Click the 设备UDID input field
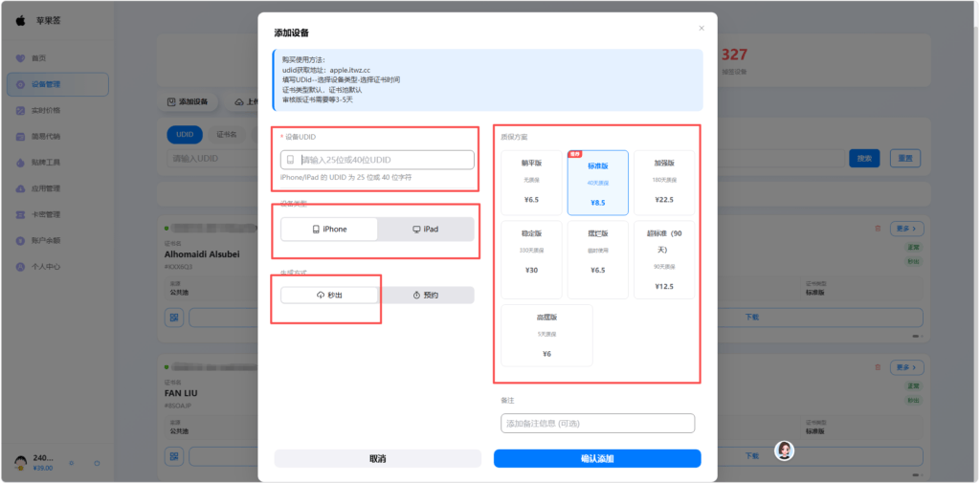The width and height of the screenshot is (980, 483). click(x=377, y=160)
